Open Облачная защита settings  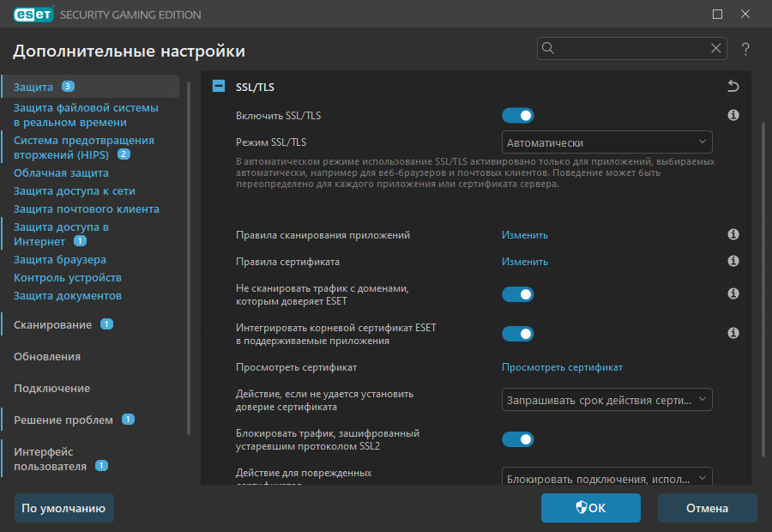pyautogui.click(x=61, y=173)
